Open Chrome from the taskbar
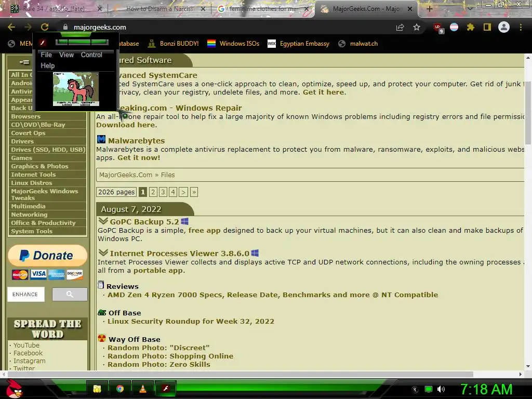Image resolution: width=532 pixels, height=399 pixels. [120, 389]
